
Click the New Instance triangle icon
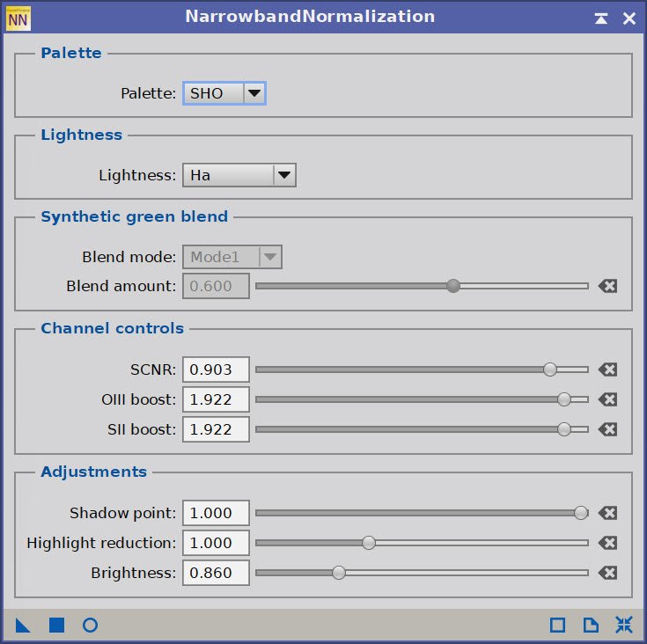point(23,626)
